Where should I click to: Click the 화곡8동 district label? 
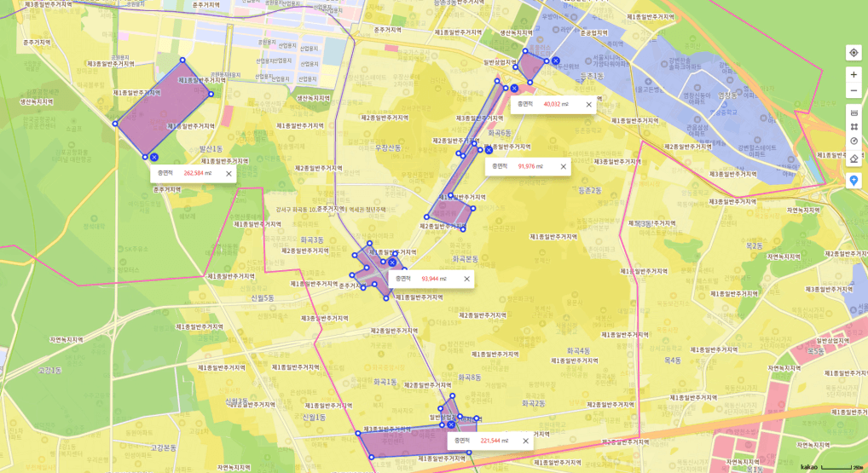[x=470, y=378]
